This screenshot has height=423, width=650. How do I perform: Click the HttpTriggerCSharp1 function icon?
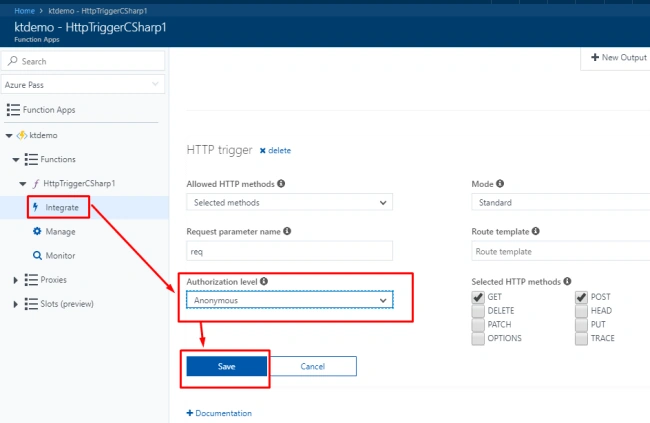tap(36, 183)
